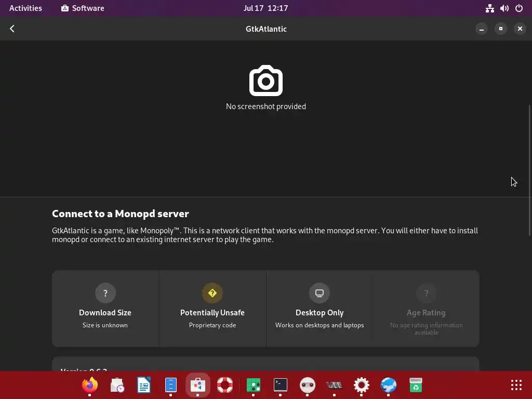Open the Trash in the dock
532x399 pixels.
tap(416, 385)
